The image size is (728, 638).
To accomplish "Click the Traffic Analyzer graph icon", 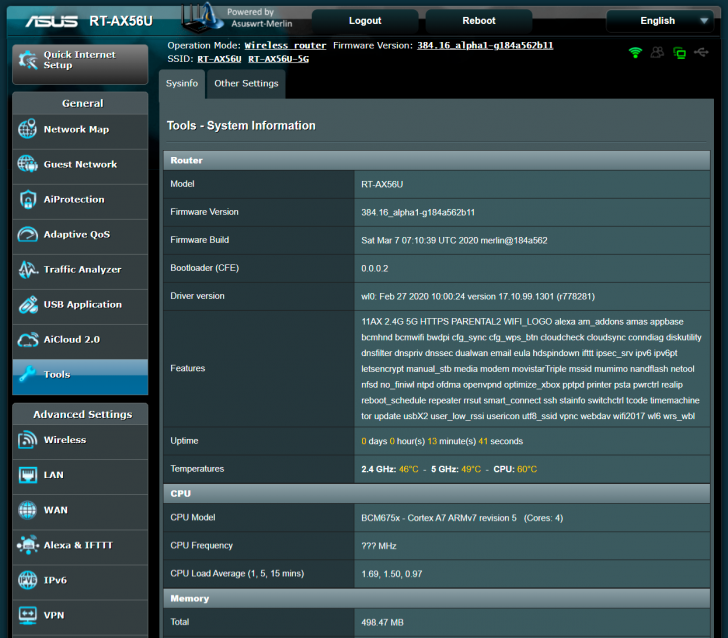I will click(x=28, y=269).
